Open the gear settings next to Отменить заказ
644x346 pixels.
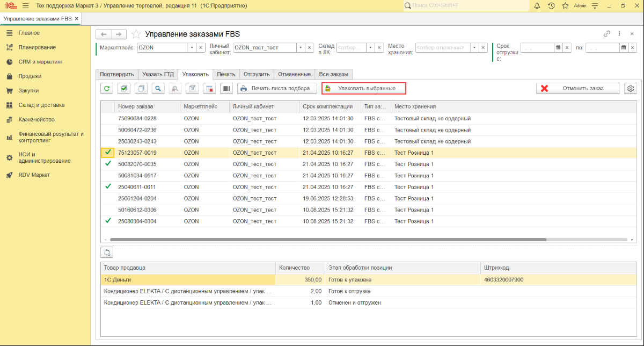coord(631,89)
